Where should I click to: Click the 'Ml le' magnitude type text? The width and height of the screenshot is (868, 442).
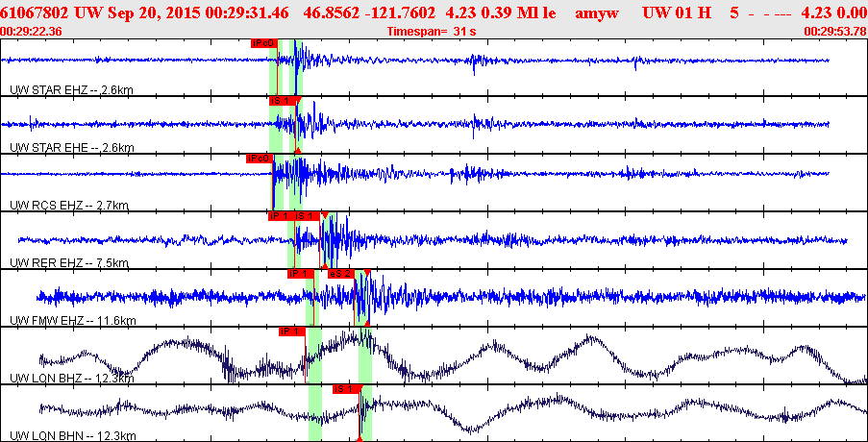tap(534, 12)
